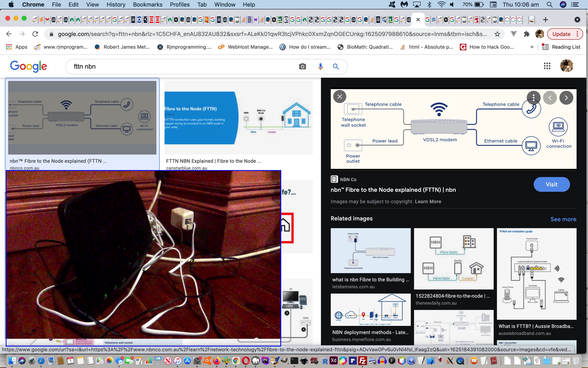Screen dimensions: 588x368
Task: Open Firefox from the Dock
Action: (x=216, y=360)
